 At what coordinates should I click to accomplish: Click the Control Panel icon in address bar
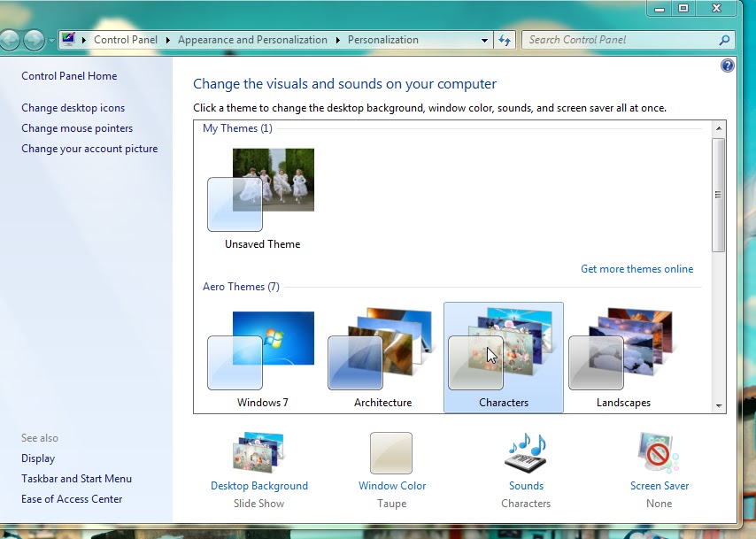pos(68,39)
